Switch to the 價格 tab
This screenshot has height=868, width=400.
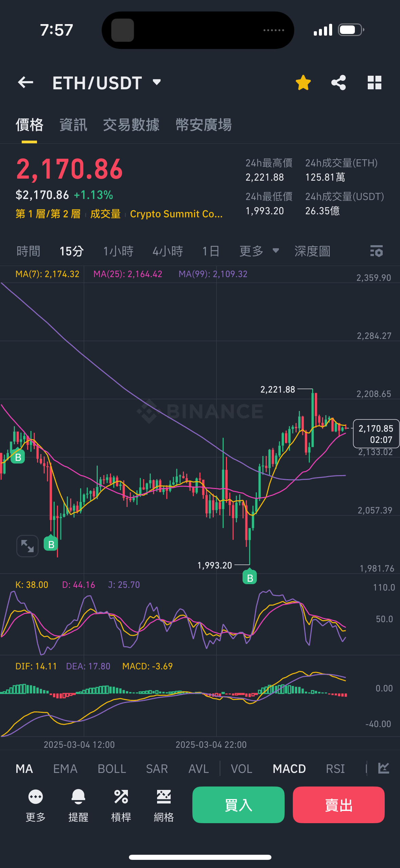click(30, 125)
